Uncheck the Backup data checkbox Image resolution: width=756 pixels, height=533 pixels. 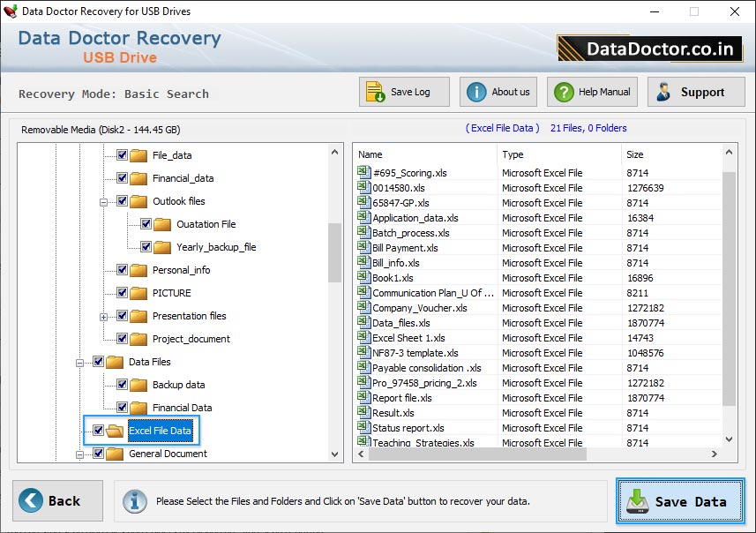coord(123,385)
